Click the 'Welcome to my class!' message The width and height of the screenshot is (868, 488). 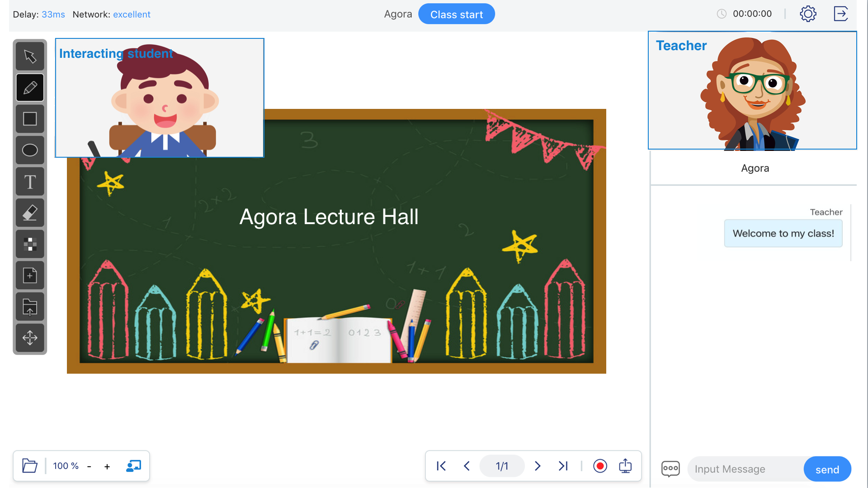pos(783,234)
